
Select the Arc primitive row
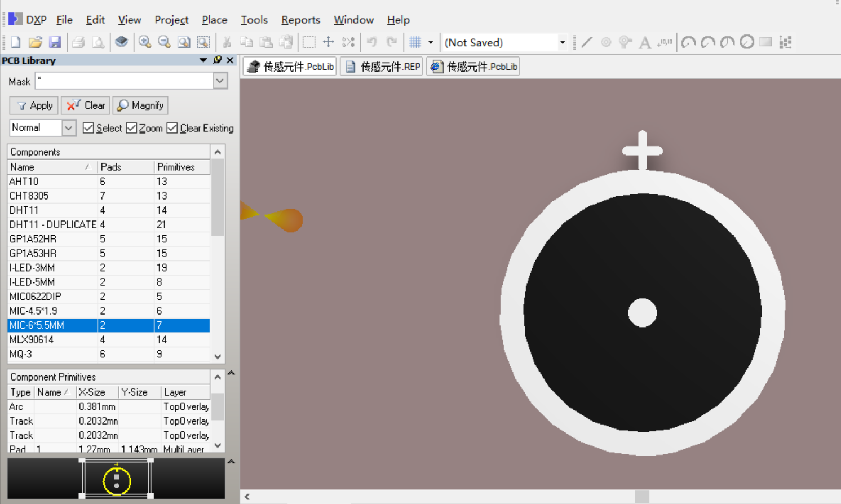(109, 406)
